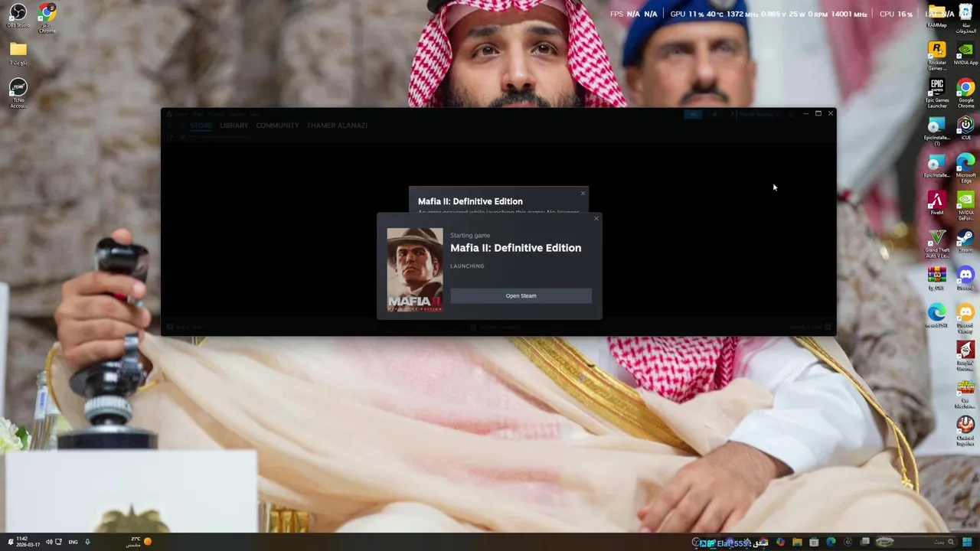Launch the Discord Canary shortcut

[x=965, y=318]
